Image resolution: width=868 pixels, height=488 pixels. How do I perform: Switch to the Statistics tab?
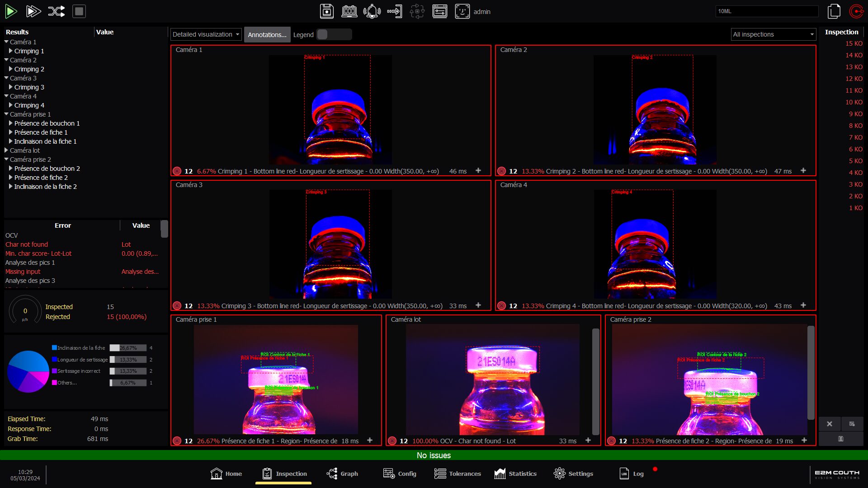pos(515,474)
